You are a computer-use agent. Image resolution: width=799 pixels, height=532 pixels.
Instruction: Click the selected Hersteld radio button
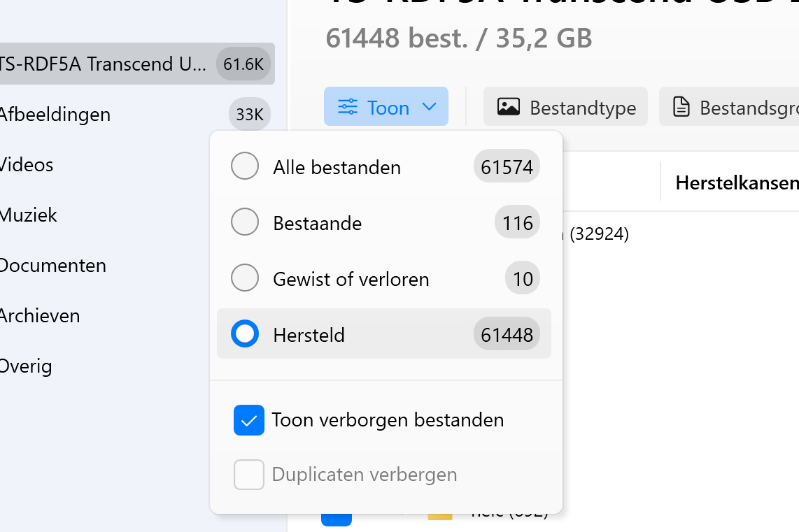tap(245, 334)
